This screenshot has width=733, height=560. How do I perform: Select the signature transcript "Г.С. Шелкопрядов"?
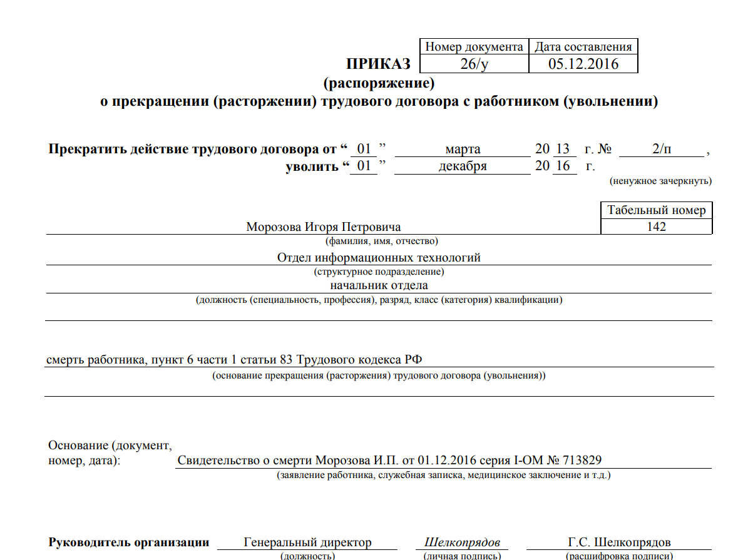618,542
